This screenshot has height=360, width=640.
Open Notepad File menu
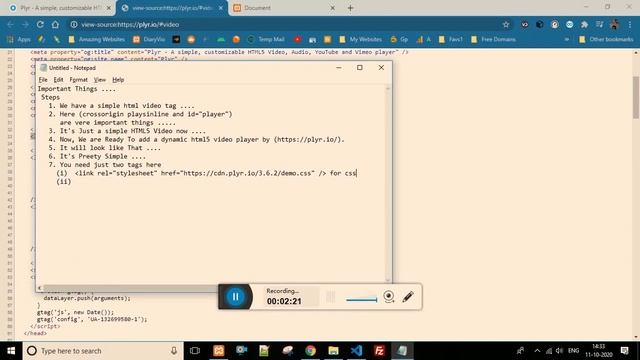tap(43, 80)
